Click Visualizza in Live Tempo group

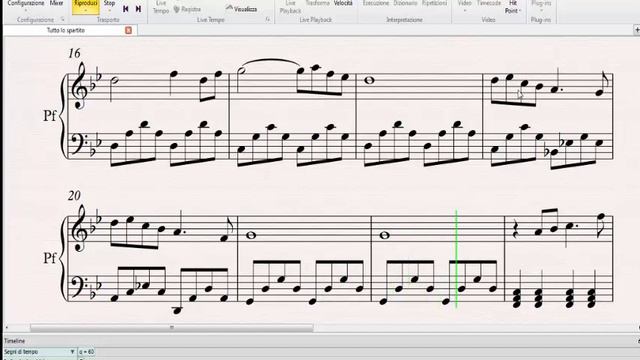click(241, 9)
